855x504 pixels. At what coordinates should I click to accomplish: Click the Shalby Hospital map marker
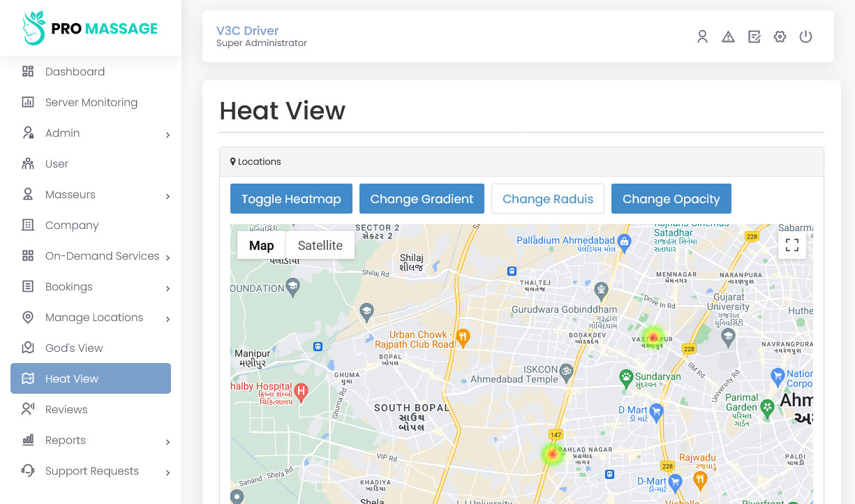tap(302, 392)
